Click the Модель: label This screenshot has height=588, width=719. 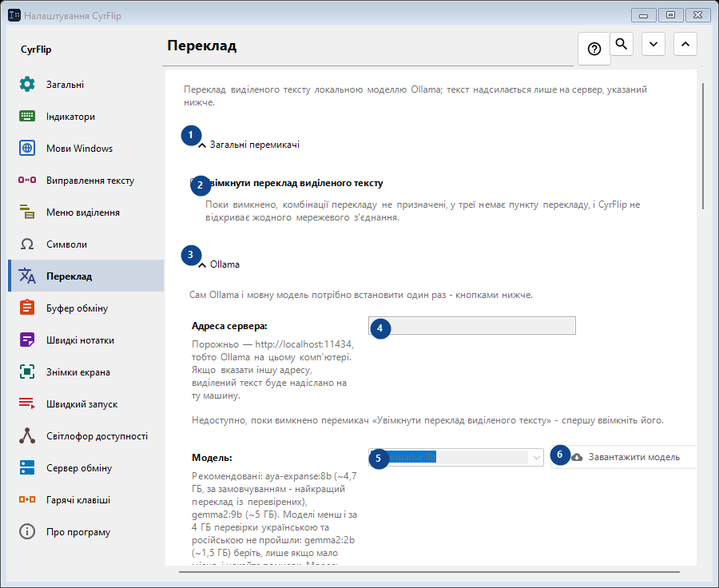pyautogui.click(x=212, y=457)
